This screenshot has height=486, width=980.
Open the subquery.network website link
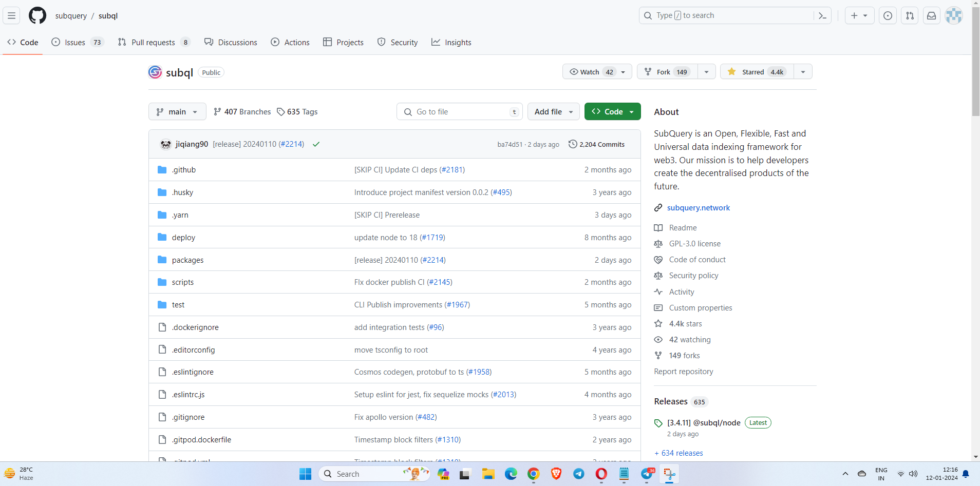tap(698, 208)
